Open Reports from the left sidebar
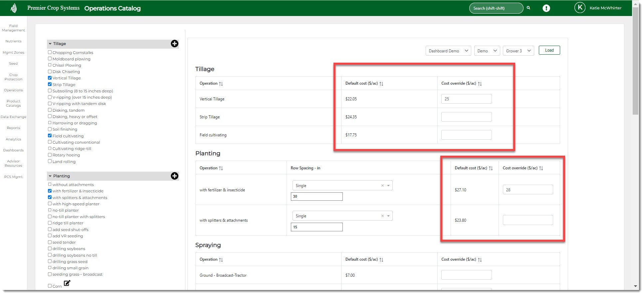Screen dimensions: 644x295 pos(13,128)
